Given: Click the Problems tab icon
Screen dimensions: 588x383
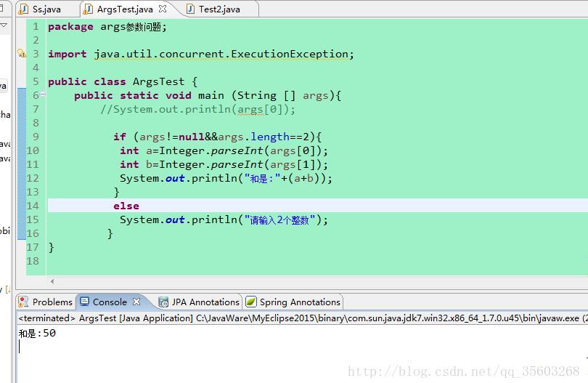Looking at the screenshot, I should pos(23,302).
